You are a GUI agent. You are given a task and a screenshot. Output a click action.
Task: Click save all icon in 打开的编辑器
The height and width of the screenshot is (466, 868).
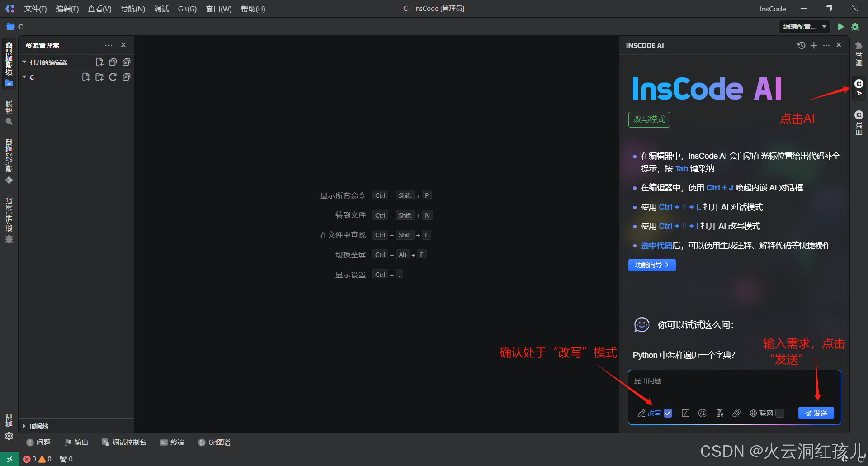(x=113, y=62)
